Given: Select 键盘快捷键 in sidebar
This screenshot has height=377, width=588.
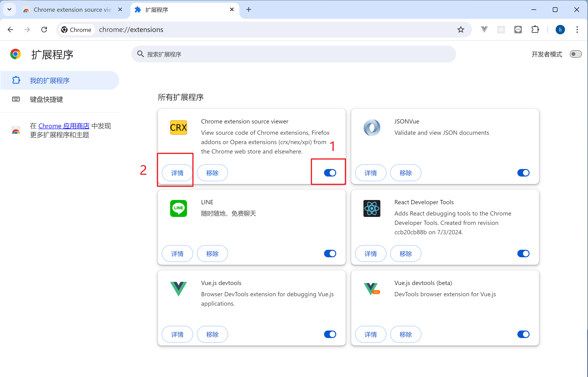Looking at the screenshot, I should click(x=60, y=99).
